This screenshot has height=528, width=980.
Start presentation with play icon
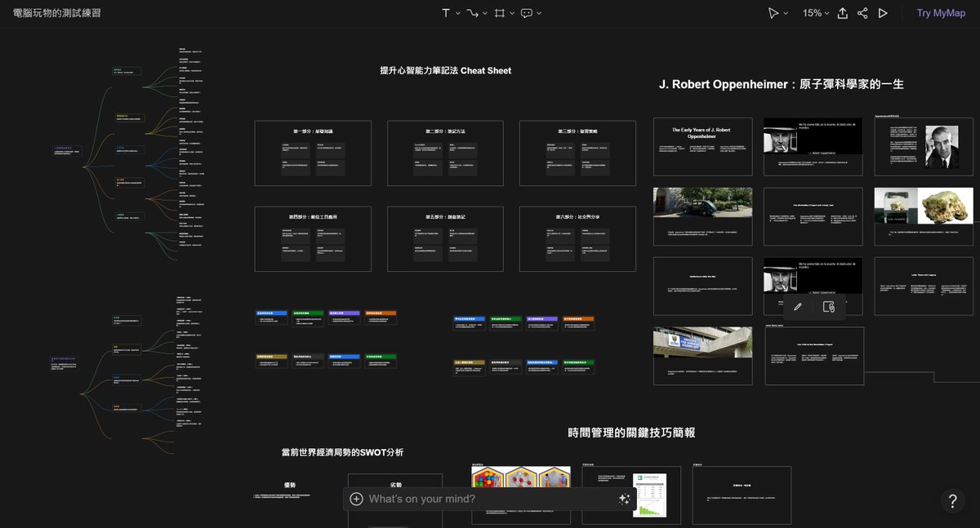point(883,13)
